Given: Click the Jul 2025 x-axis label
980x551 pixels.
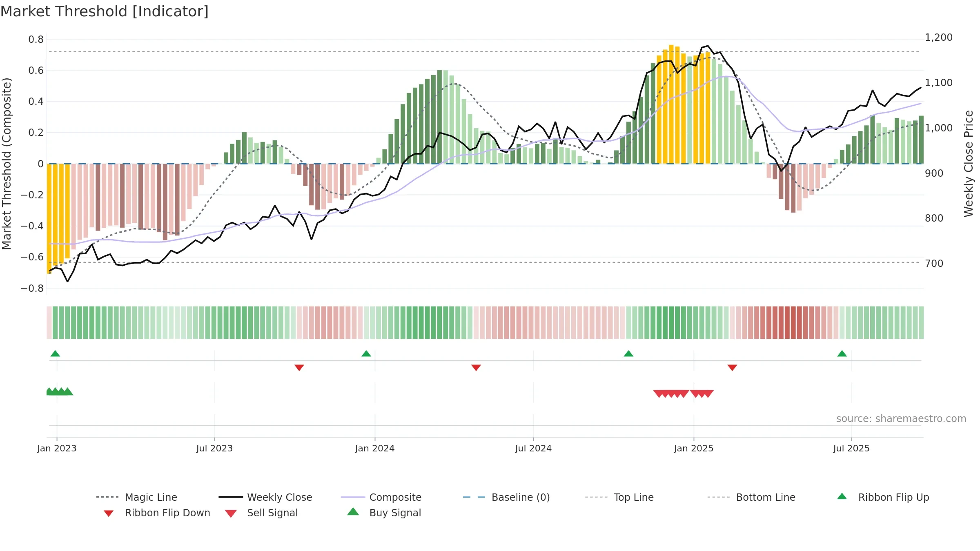Looking at the screenshot, I should pyautogui.click(x=851, y=448).
